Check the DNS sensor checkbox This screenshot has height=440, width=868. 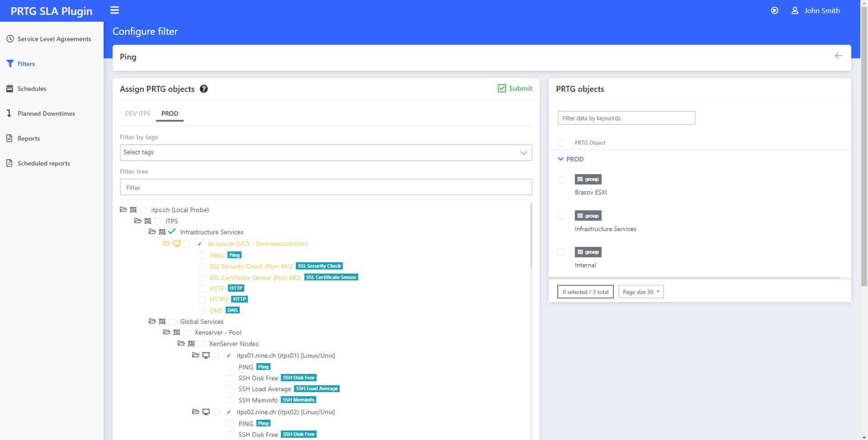click(x=202, y=311)
